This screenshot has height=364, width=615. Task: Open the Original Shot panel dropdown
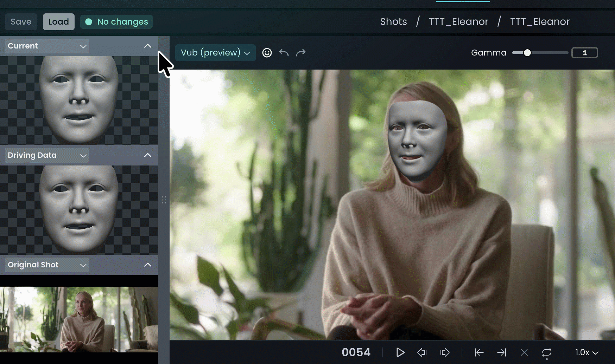click(47, 265)
